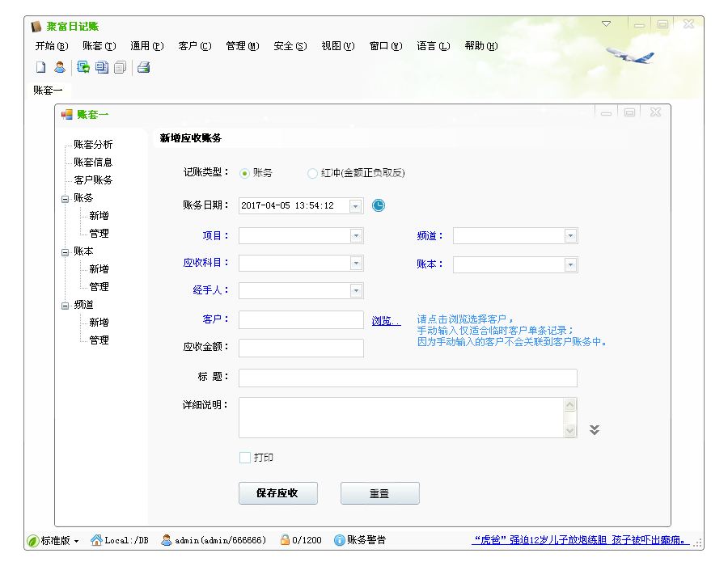The width and height of the screenshot is (728, 566).
Task: Click the green window-switch toolbar icon
Action: pyautogui.click(x=83, y=67)
